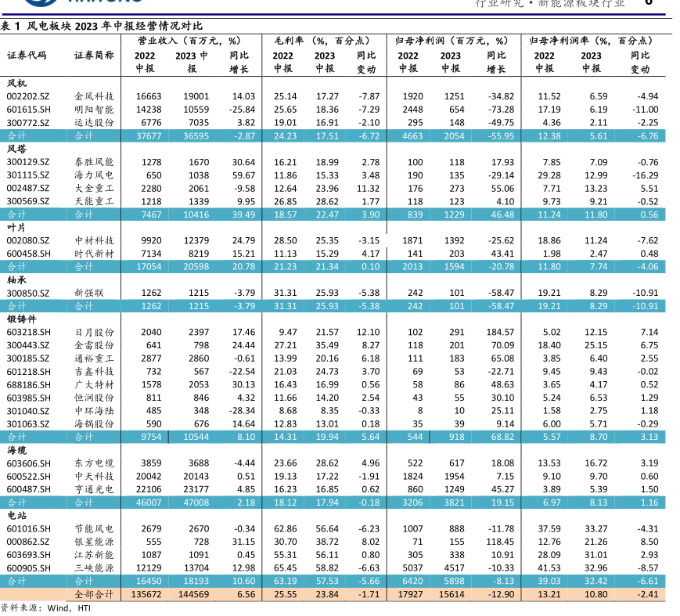Select company name '银星能源'
This screenshot has height=616, width=680.
tap(94, 542)
